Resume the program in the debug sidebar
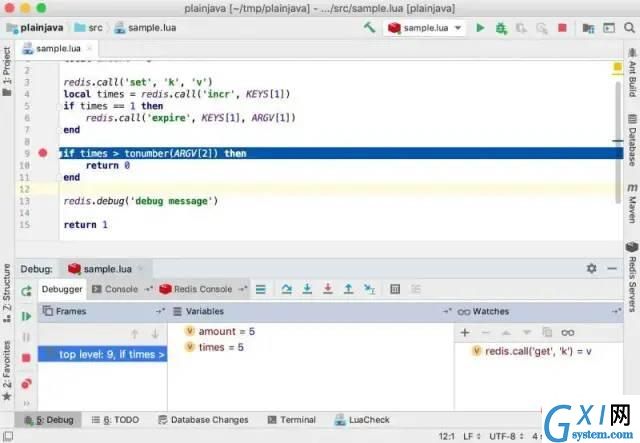The image size is (640, 443). (27, 316)
